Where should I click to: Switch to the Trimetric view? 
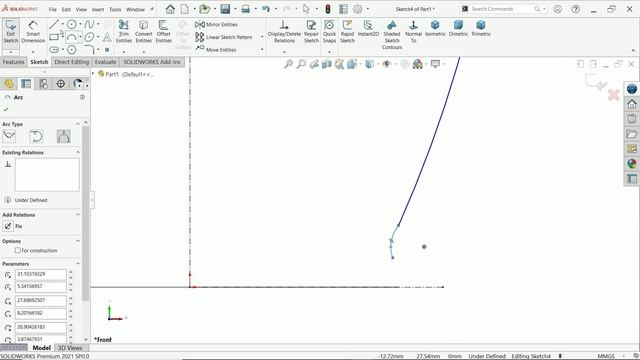(x=481, y=29)
